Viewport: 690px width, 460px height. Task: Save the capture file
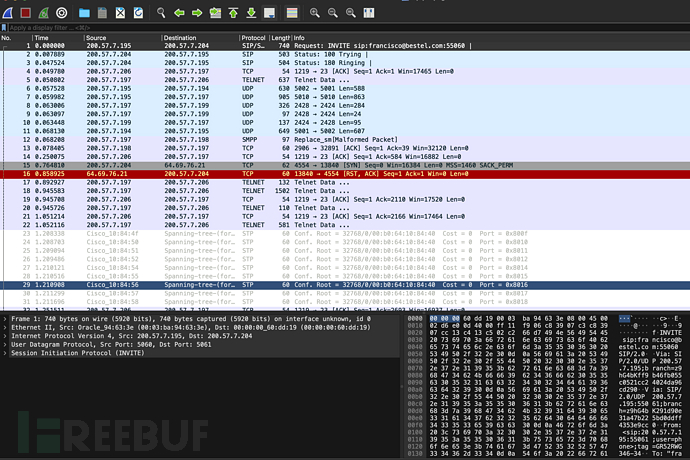click(102, 13)
